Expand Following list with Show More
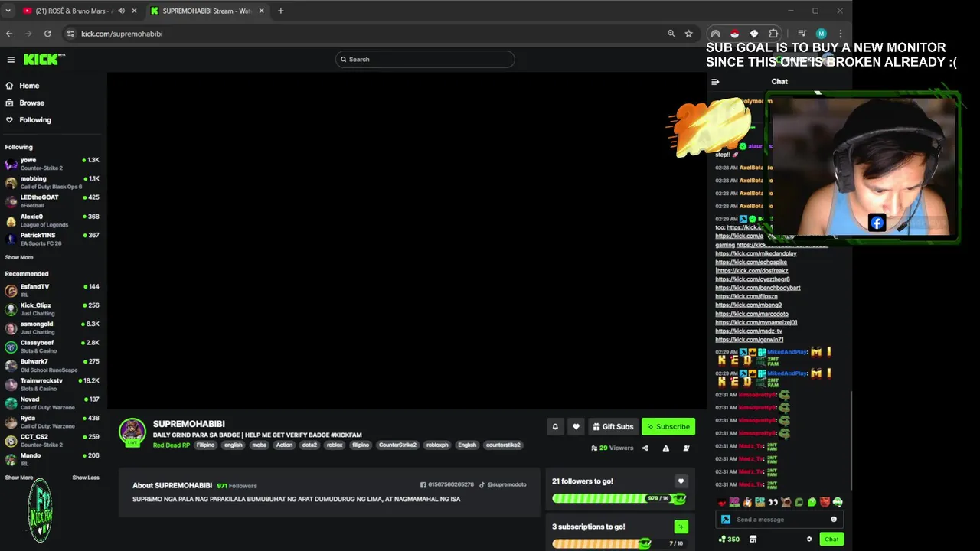This screenshot has height=551, width=980. click(x=19, y=258)
